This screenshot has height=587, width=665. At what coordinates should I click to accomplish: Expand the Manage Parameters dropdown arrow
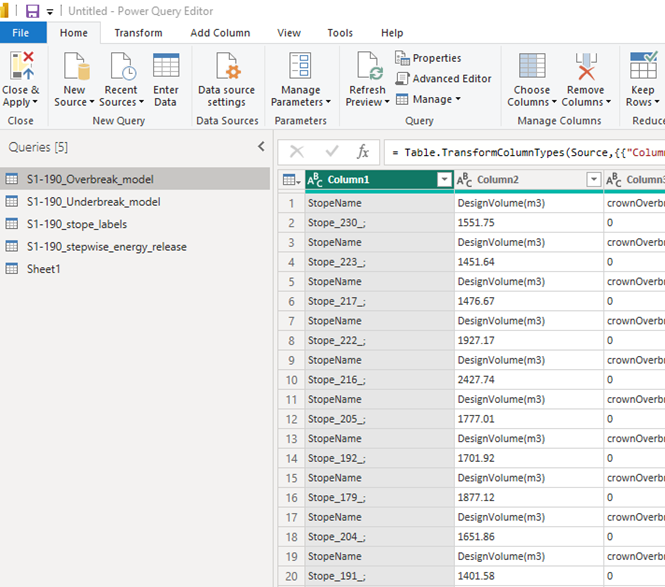pos(328,102)
